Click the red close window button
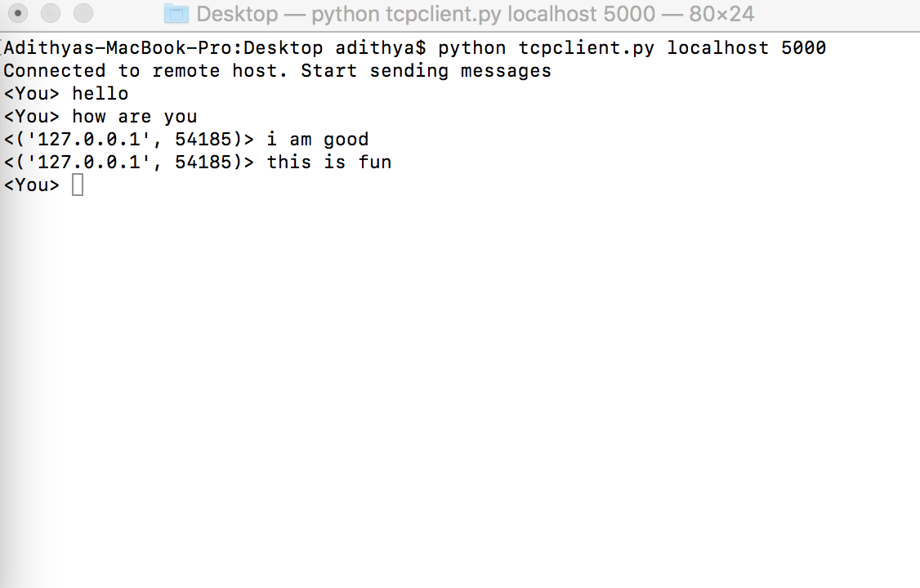The image size is (920, 588). 18,13
